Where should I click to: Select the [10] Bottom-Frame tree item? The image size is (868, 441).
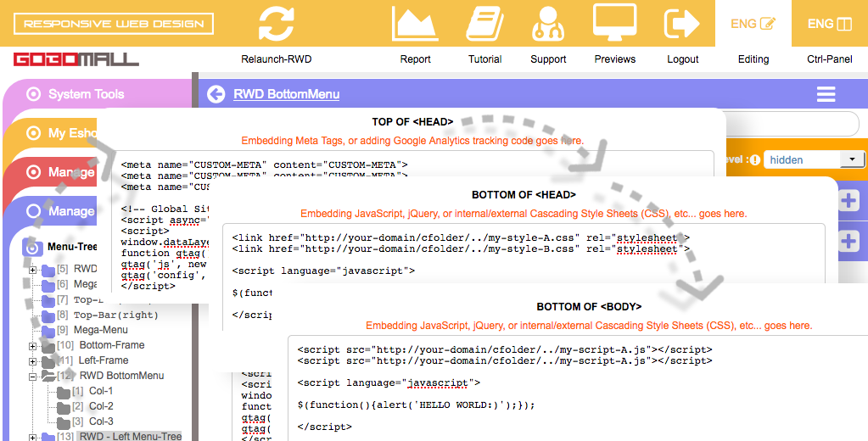coord(101,345)
